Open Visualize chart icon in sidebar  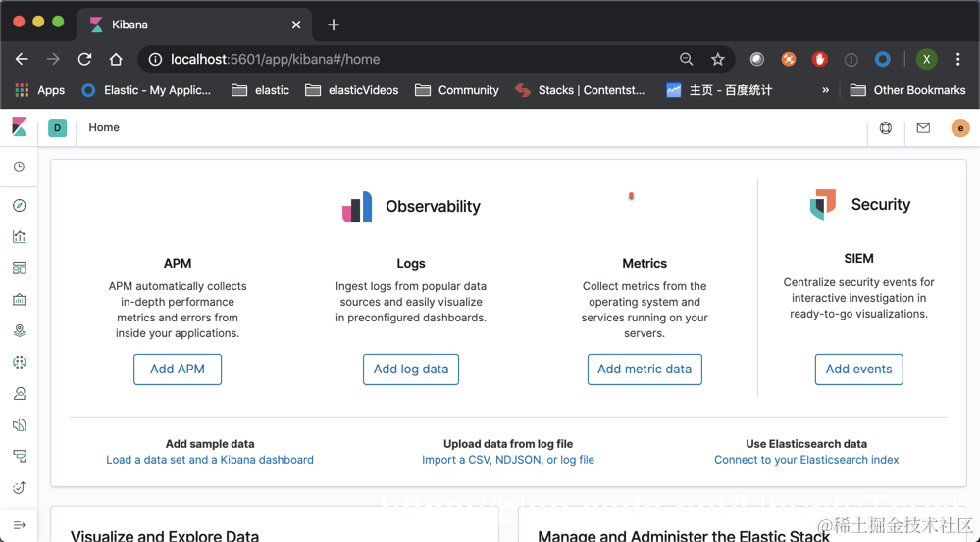pos(20,236)
